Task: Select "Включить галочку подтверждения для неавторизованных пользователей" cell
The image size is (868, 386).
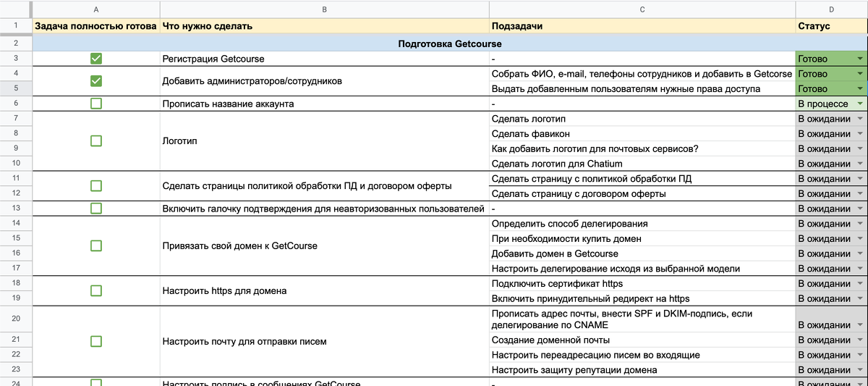Action: 324,209
